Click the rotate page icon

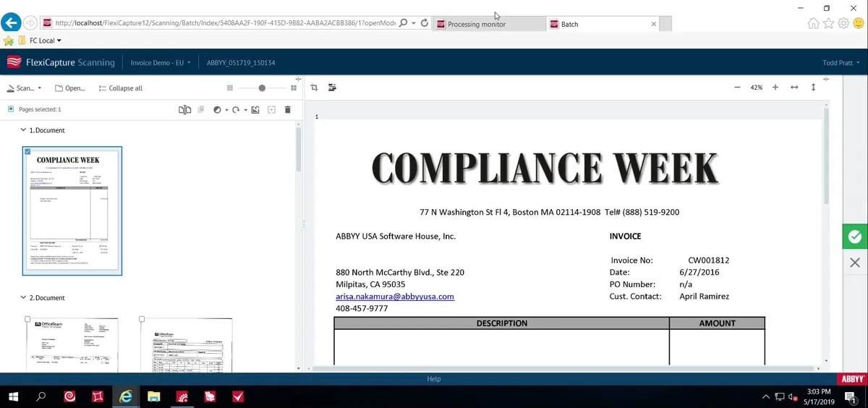pos(236,109)
